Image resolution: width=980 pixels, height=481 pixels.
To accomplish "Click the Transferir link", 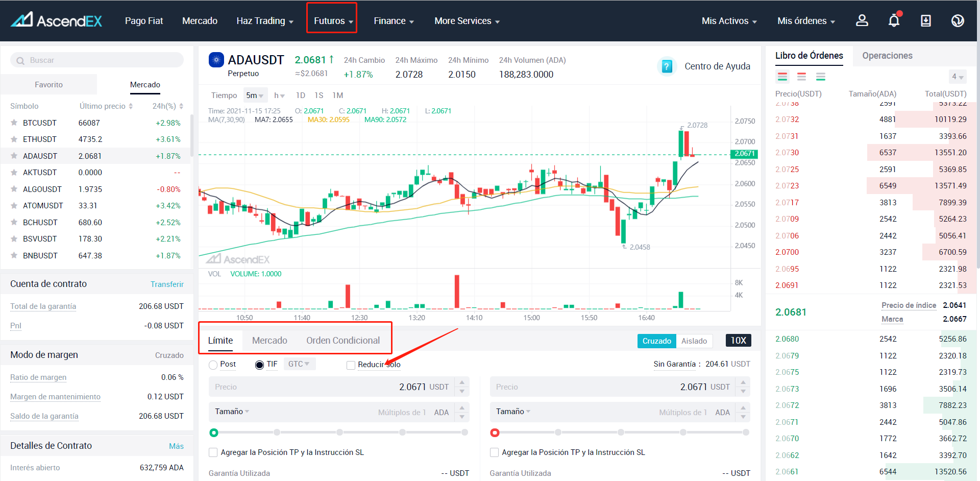I will [167, 284].
